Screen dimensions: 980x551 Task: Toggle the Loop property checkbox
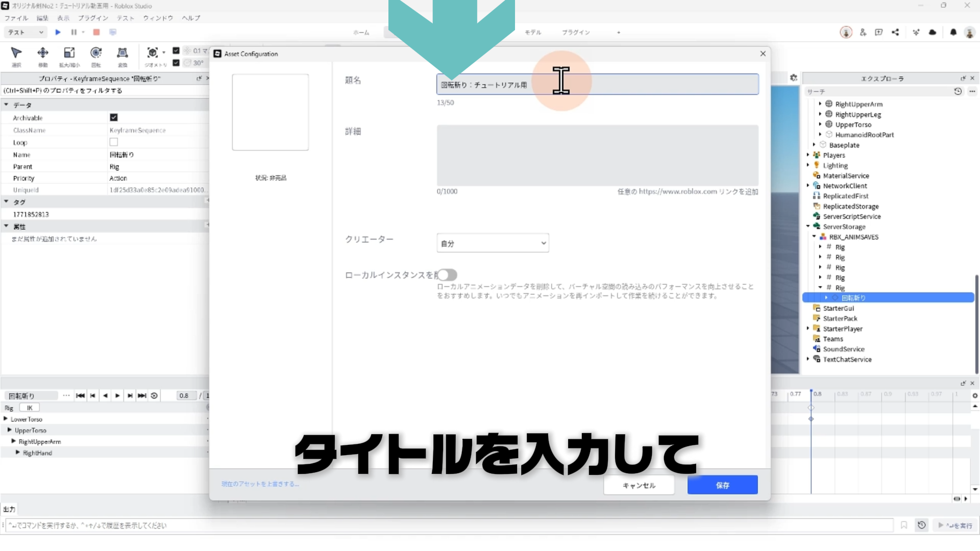pos(114,142)
